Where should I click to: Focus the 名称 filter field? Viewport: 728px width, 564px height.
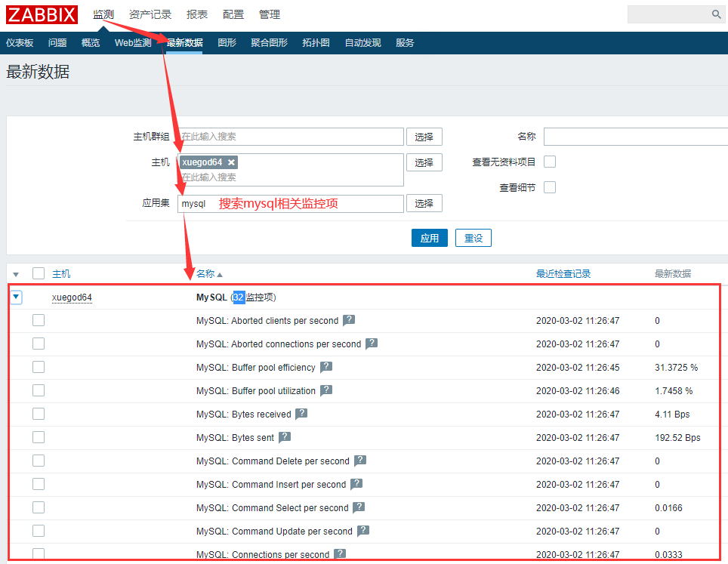click(x=636, y=137)
